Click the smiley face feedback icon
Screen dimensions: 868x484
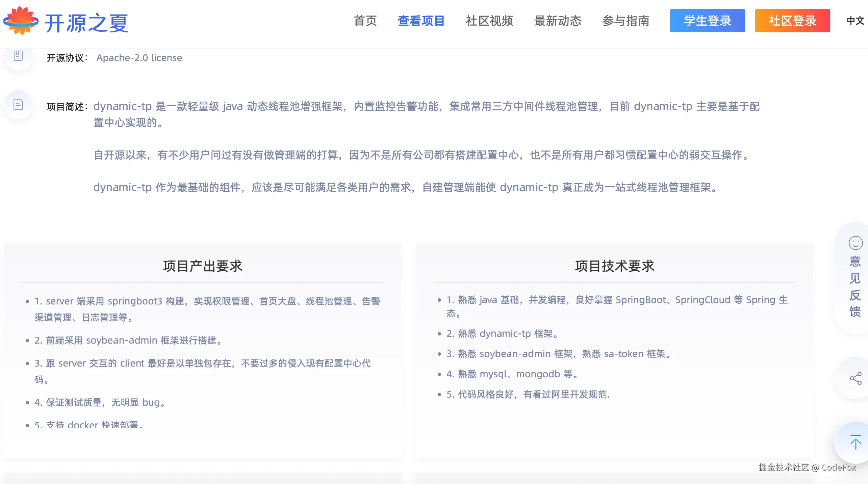pos(856,243)
